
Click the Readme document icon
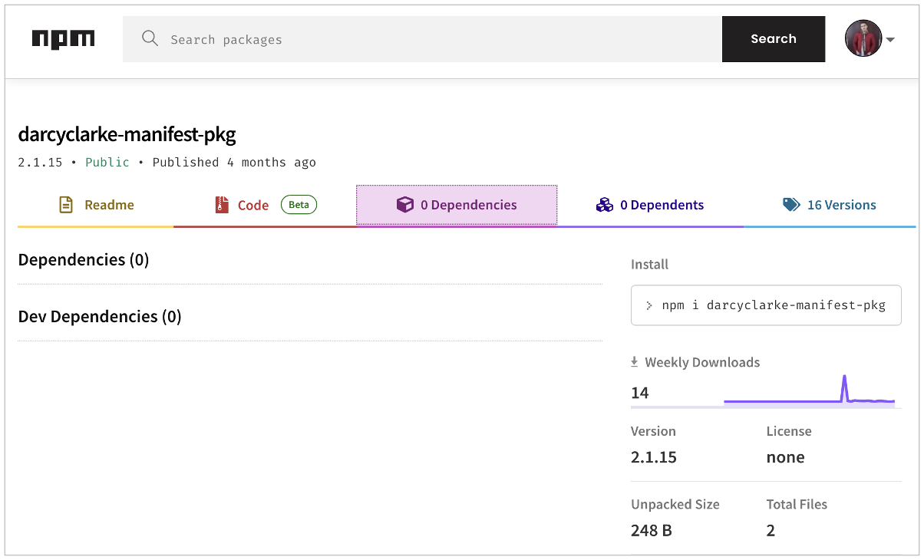pyautogui.click(x=66, y=205)
